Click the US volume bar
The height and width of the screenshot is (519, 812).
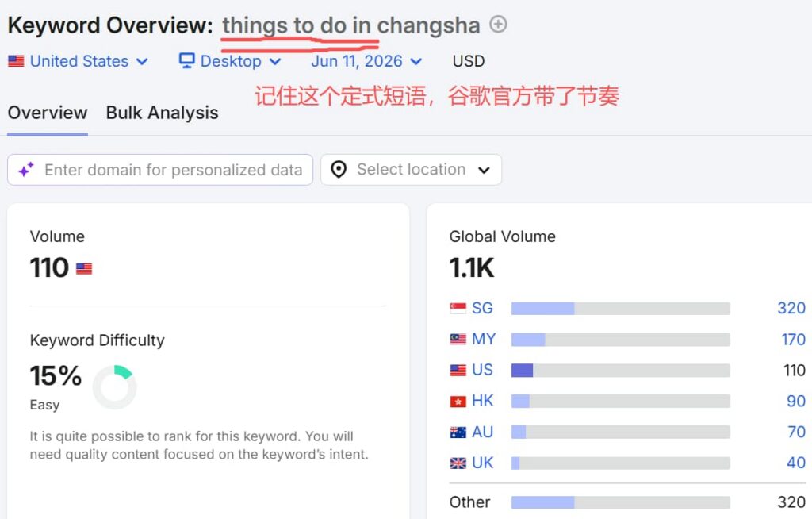coord(620,370)
